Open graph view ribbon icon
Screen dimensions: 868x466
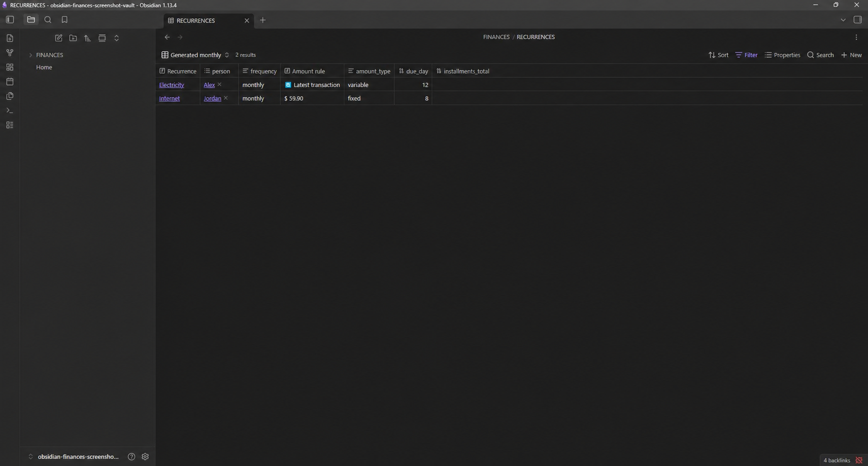tap(10, 53)
